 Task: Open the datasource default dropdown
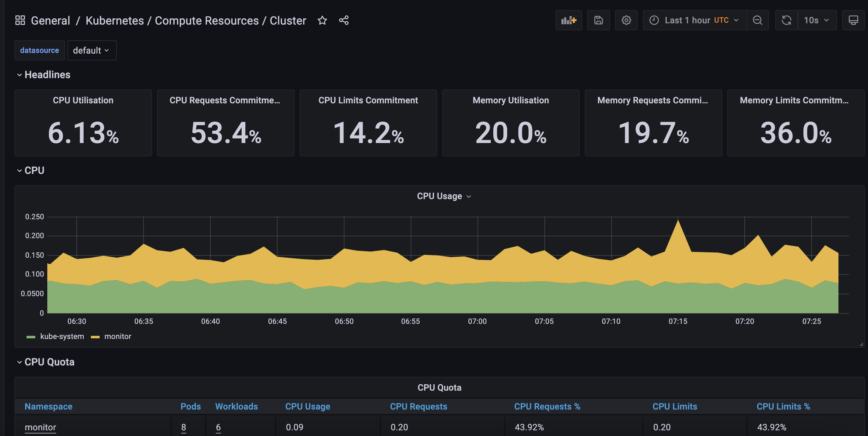pyautogui.click(x=92, y=50)
